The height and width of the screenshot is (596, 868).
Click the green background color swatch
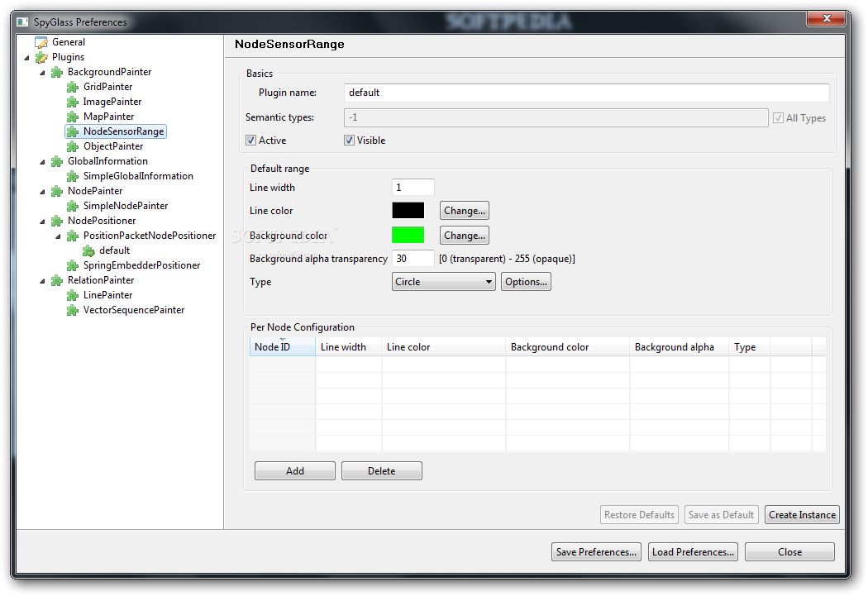[x=408, y=236]
